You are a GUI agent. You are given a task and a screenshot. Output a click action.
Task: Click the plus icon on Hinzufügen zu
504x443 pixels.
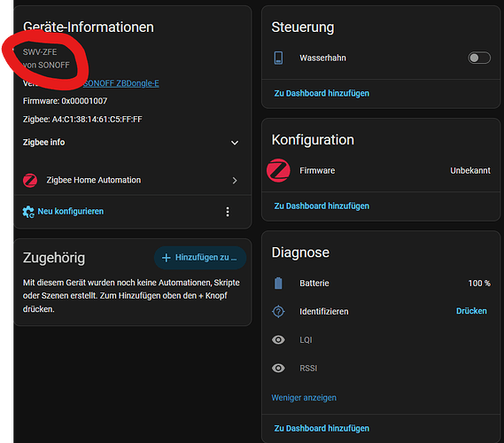167,258
